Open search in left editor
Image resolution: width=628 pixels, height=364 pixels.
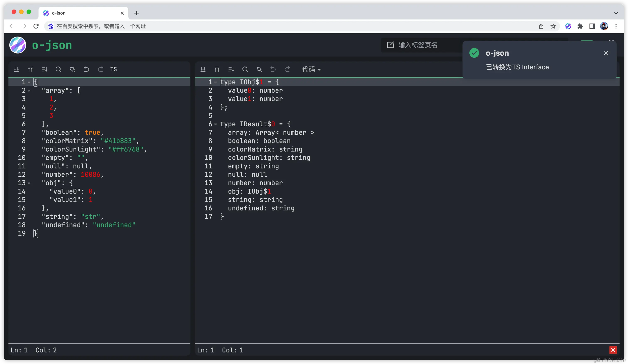58,69
